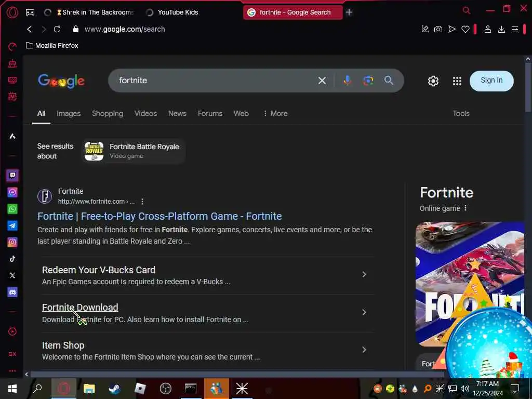This screenshot has width=532, height=399.
Task: Open Steam from the Windows taskbar
Action: [114, 389]
